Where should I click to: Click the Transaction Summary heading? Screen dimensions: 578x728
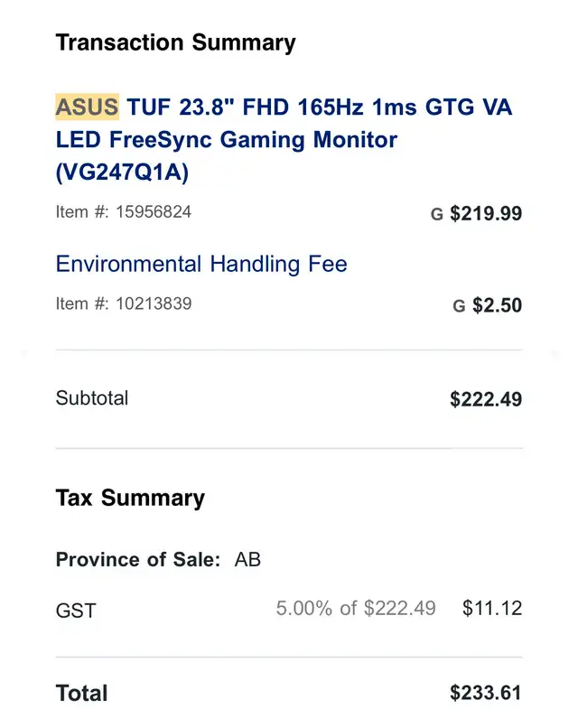coord(175,42)
